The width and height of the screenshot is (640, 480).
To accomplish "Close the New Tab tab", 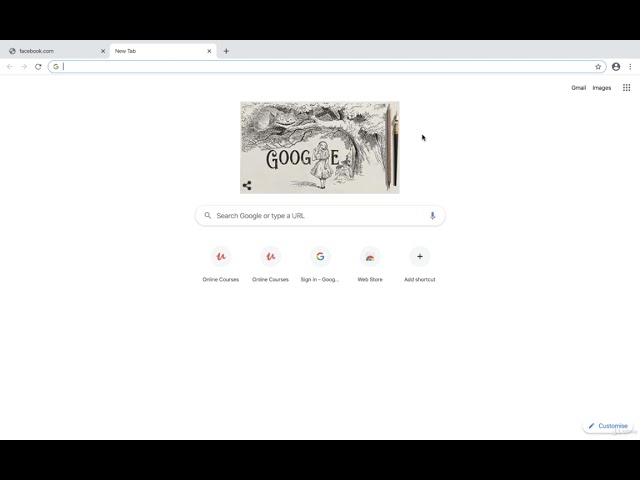I will click(209, 51).
